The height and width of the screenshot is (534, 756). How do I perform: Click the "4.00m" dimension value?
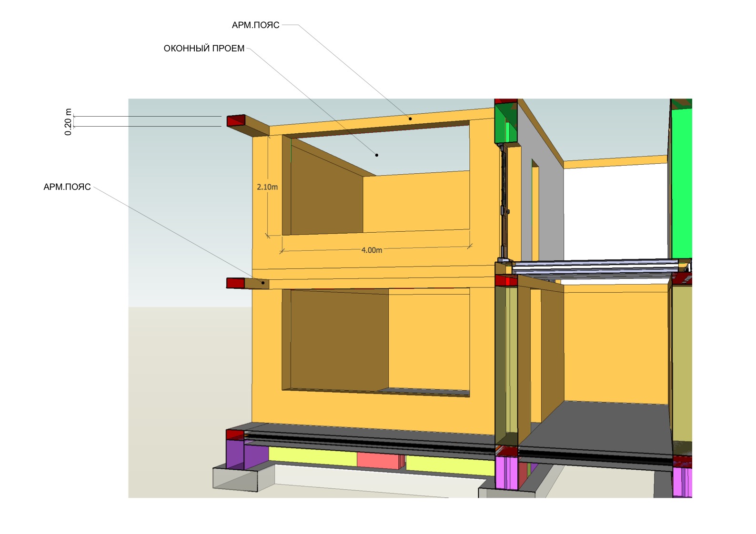(x=372, y=250)
